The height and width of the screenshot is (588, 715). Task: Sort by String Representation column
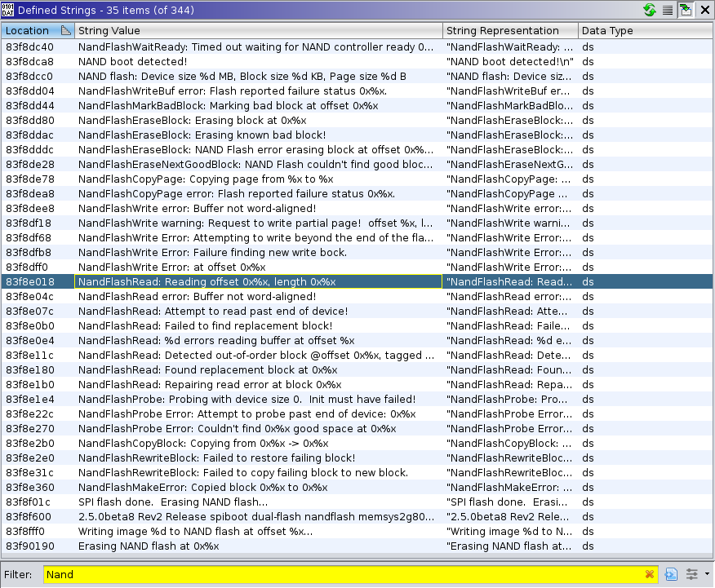click(x=510, y=30)
